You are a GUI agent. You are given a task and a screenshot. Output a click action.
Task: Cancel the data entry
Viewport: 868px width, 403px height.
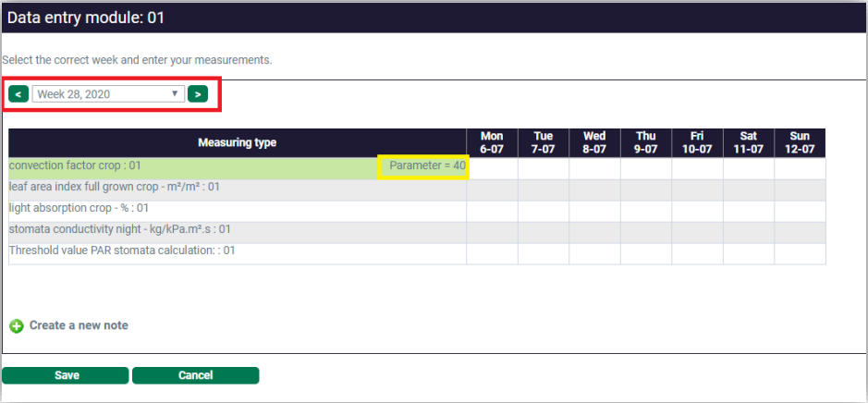[195, 375]
